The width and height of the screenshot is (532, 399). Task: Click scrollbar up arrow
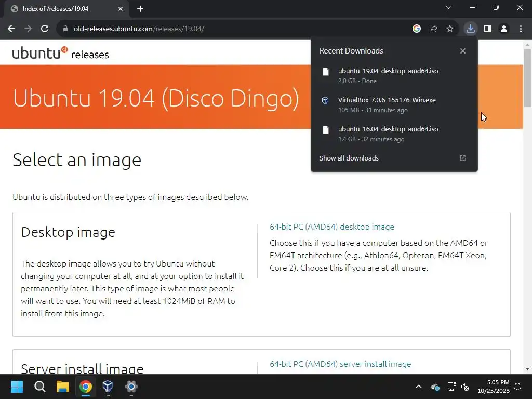tap(527, 45)
